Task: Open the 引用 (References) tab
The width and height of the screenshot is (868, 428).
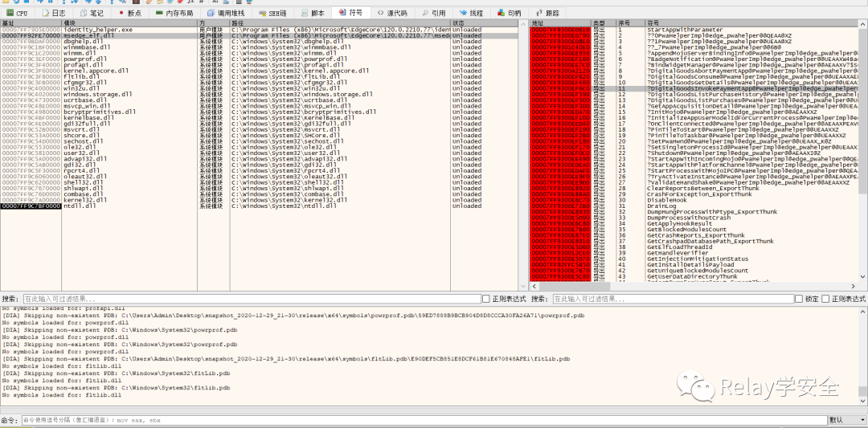Action: point(433,13)
